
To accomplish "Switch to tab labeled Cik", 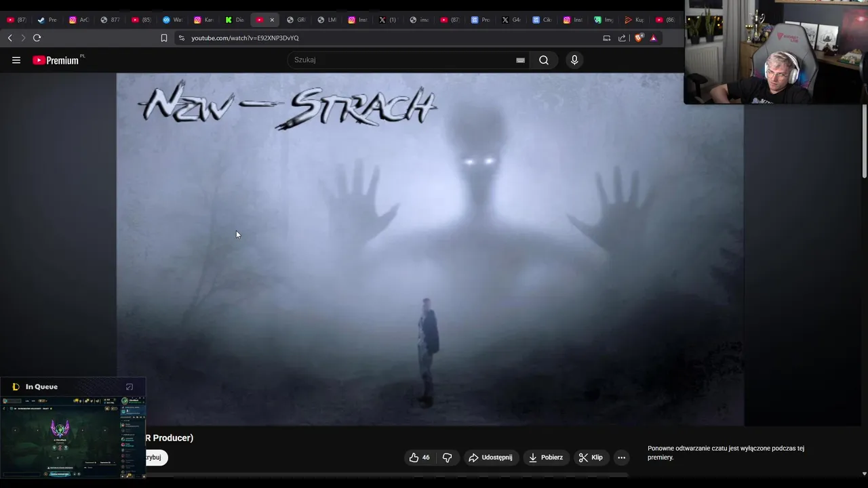I will click(x=542, y=20).
